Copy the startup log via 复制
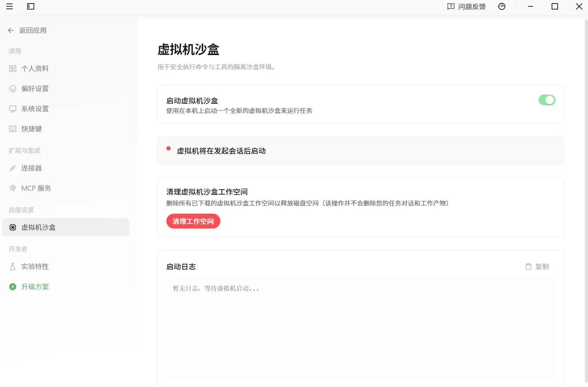This screenshot has height=387, width=588. (x=537, y=267)
